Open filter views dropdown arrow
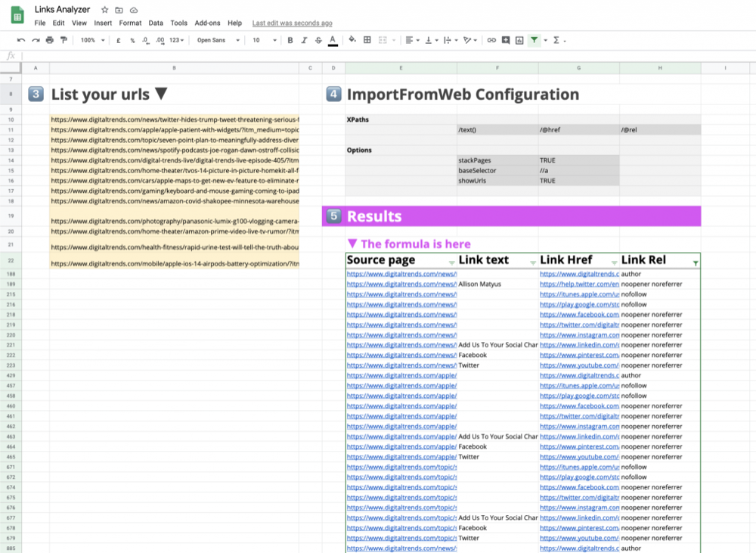 click(546, 41)
